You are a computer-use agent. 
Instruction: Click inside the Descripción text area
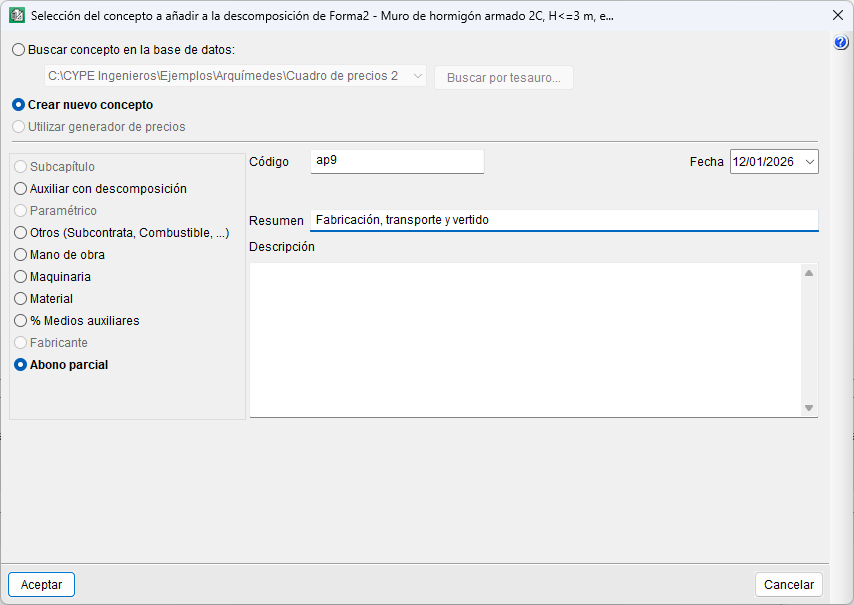pos(525,339)
